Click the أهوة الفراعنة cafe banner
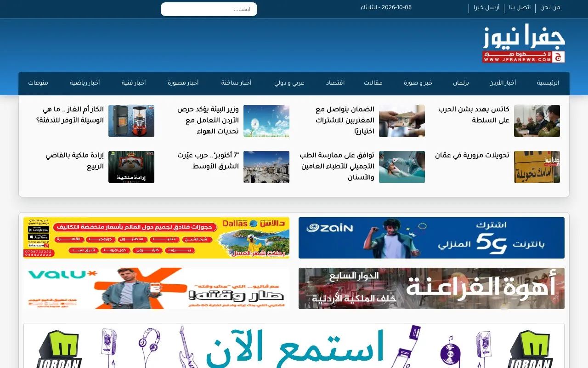588x368 pixels. [x=431, y=288]
